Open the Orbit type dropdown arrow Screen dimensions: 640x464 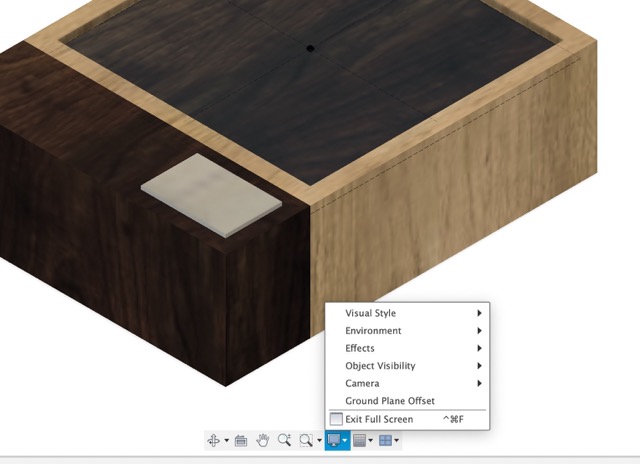click(x=227, y=440)
